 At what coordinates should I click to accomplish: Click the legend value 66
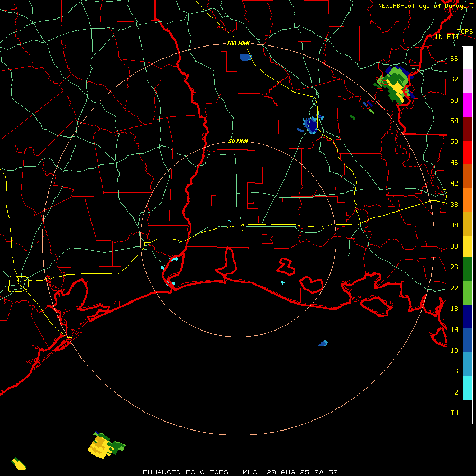tap(454, 58)
